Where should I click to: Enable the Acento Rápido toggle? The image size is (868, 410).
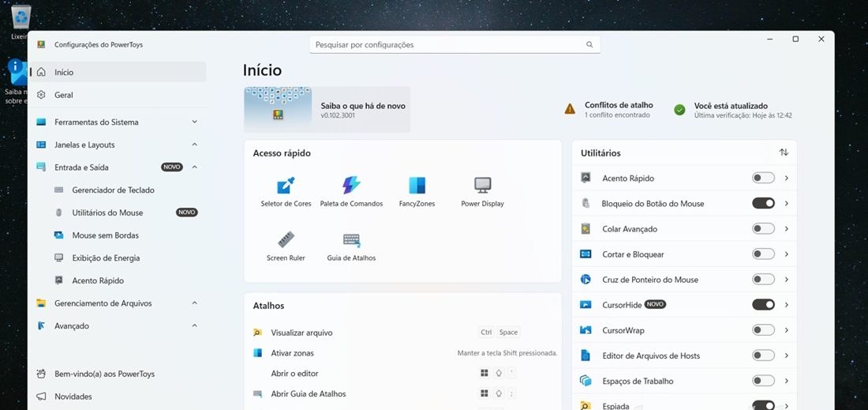[x=763, y=178]
